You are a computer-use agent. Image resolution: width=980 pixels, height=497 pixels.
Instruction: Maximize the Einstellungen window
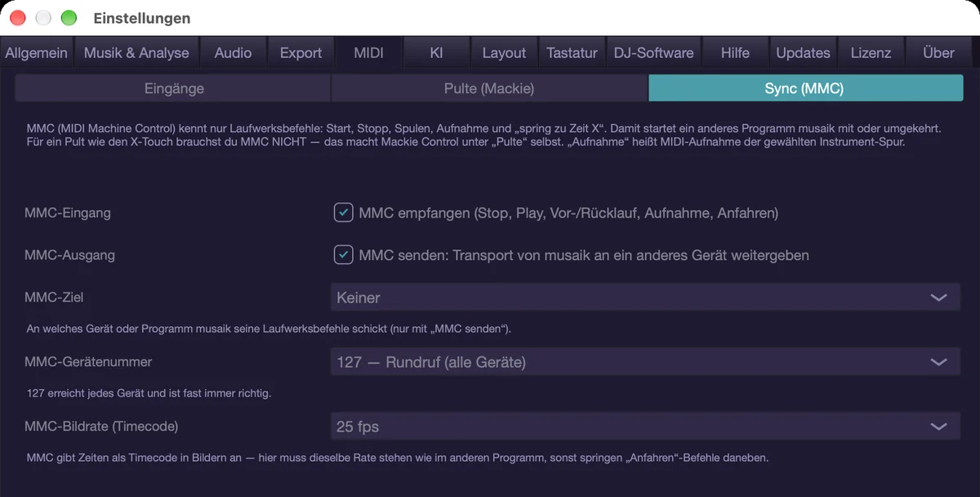click(x=69, y=18)
